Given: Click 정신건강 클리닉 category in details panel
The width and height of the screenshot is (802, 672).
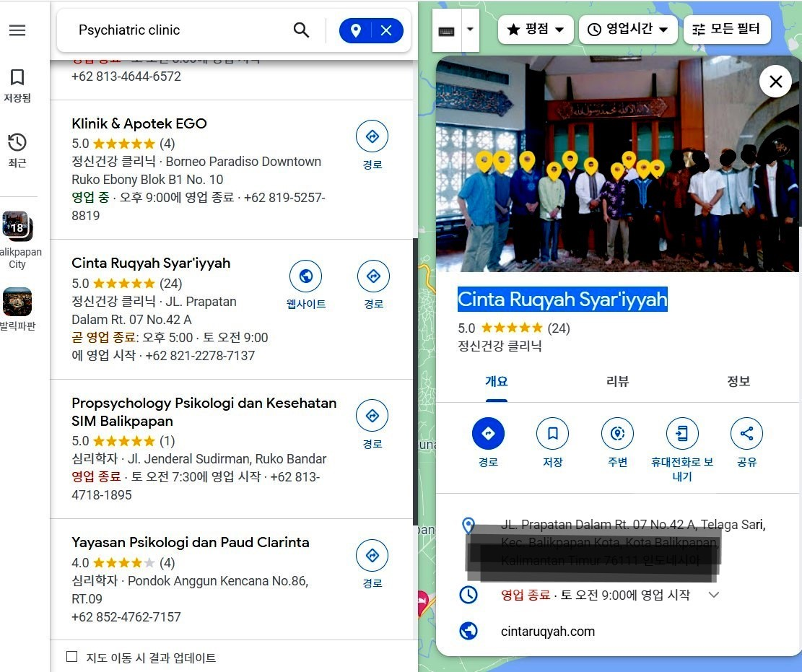Looking at the screenshot, I should 500,346.
